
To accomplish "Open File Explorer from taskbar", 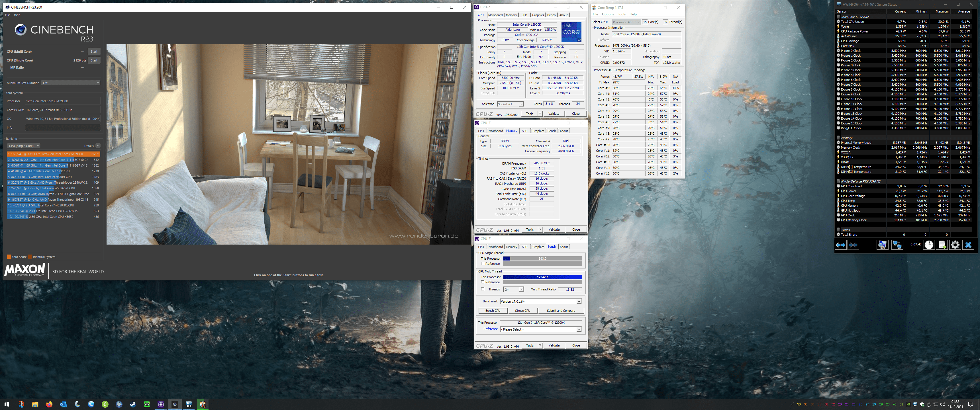I will pos(35,404).
